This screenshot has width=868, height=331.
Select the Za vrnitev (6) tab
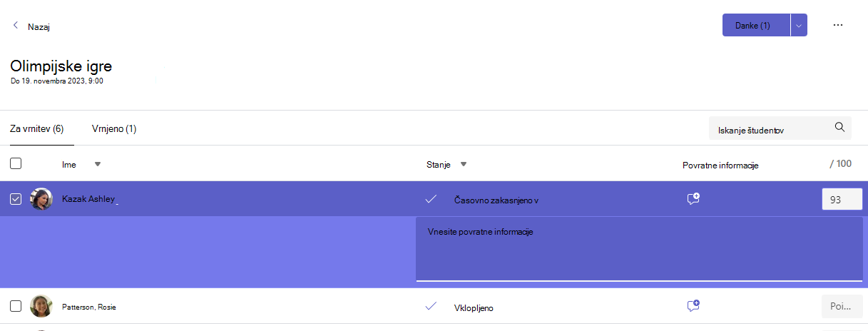click(37, 129)
